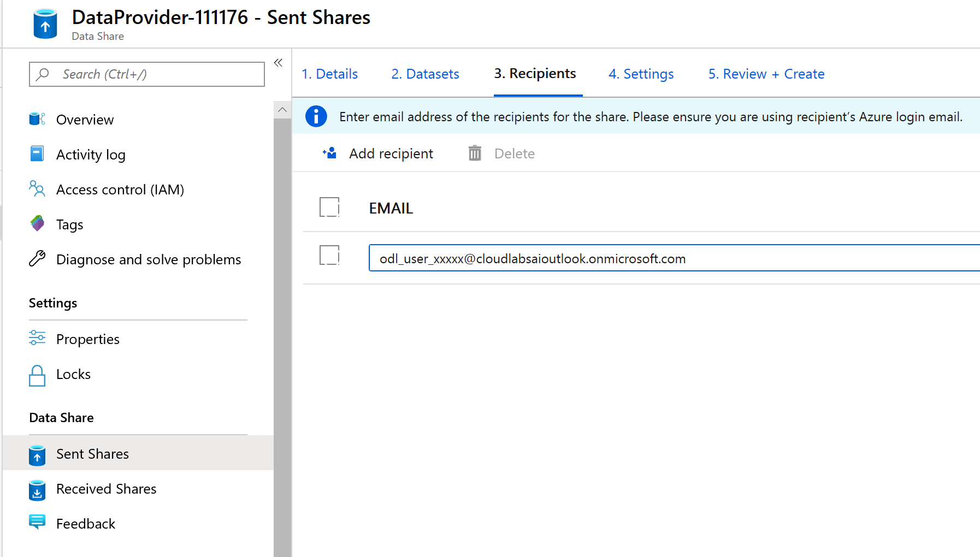Select the 3. Recipients tab
Screen dimensions: 980x557
coord(535,74)
